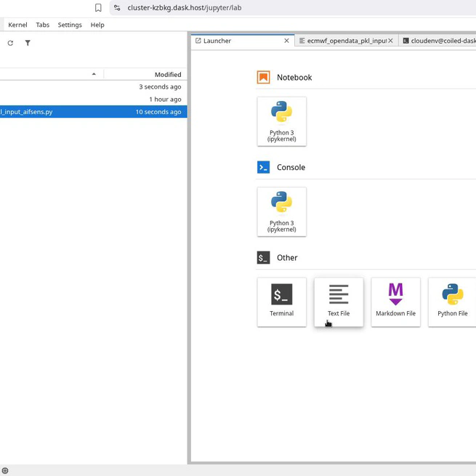Toggle the file filter funnel icon
The height and width of the screenshot is (476, 476).
28,43
